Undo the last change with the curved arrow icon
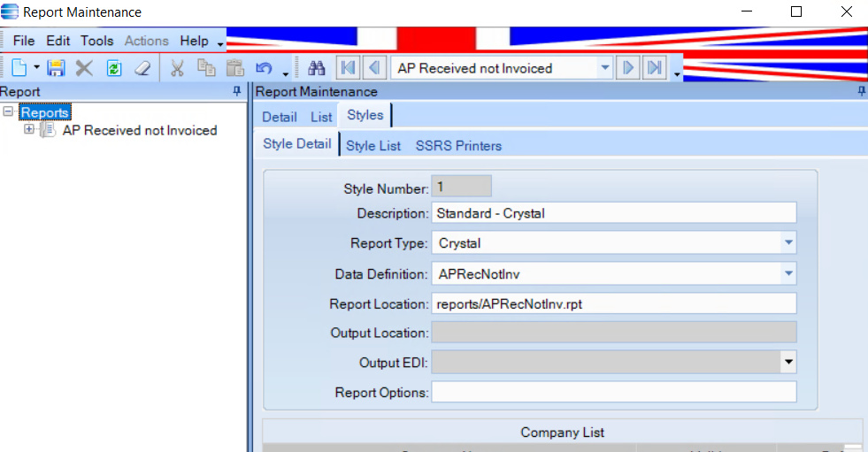 [x=264, y=68]
